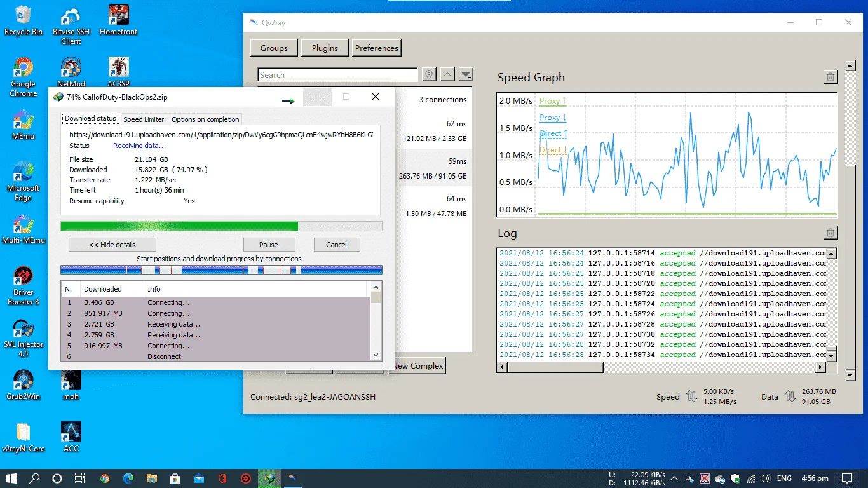868x488 pixels.
Task: Select the connection row showing 3.486 GB
Action: tap(216, 302)
